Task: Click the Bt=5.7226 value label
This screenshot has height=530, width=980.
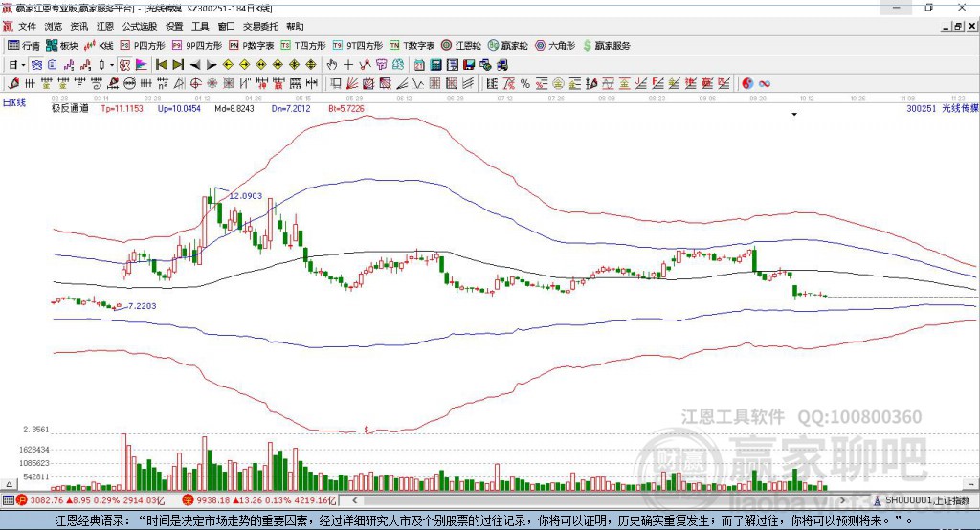Action: pyautogui.click(x=346, y=108)
